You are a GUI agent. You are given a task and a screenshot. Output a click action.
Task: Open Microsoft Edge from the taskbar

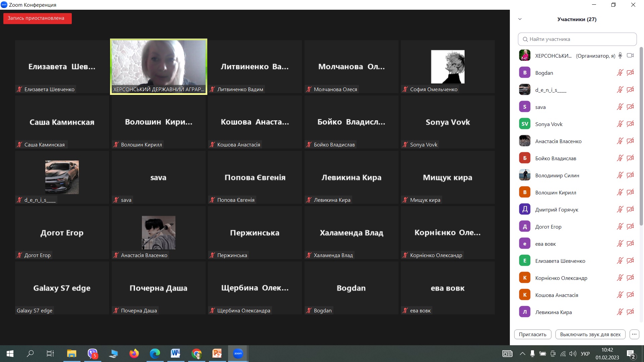(155, 353)
